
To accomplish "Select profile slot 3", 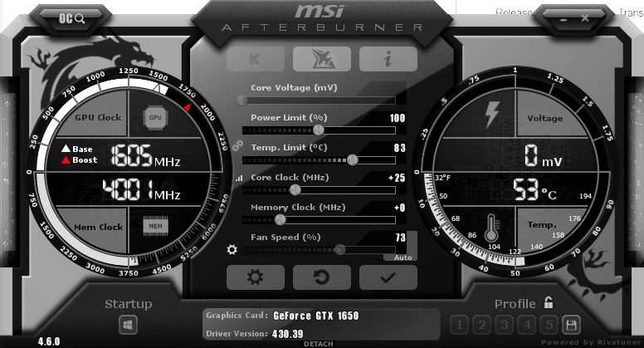I will (505, 326).
